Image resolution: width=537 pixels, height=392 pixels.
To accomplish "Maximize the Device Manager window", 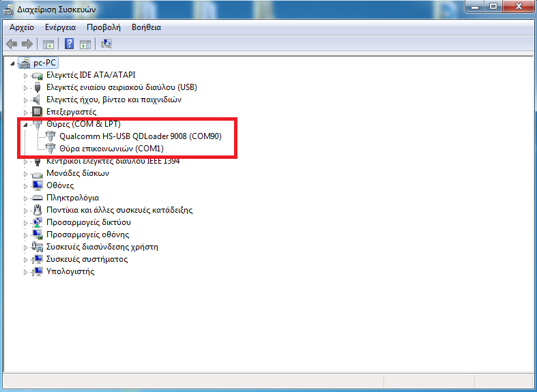I will point(493,7).
